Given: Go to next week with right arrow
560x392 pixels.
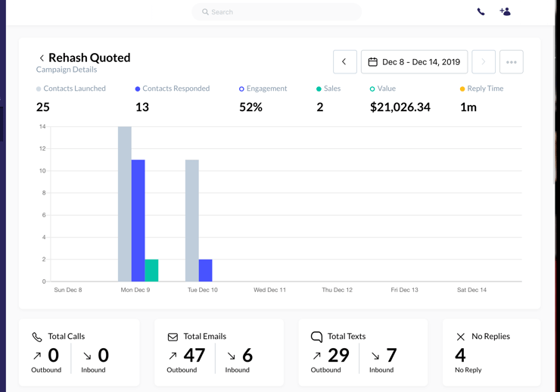Looking at the screenshot, I should pos(484,62).
